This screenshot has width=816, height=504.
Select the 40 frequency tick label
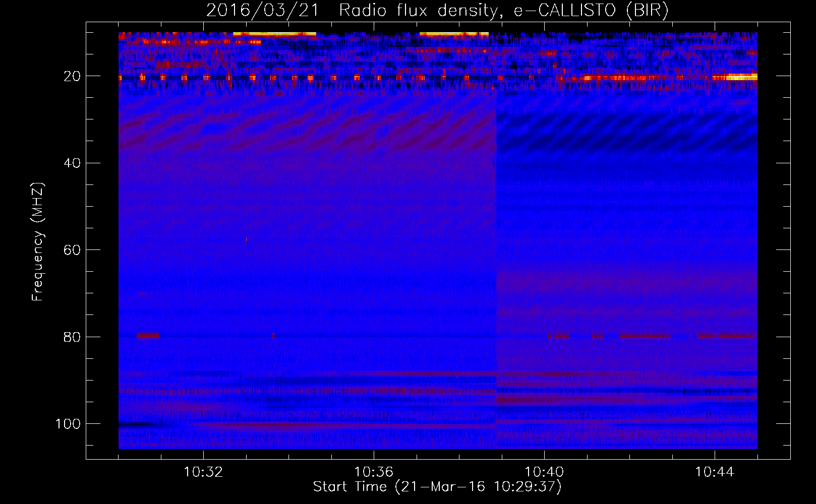[x=72, y=163]
